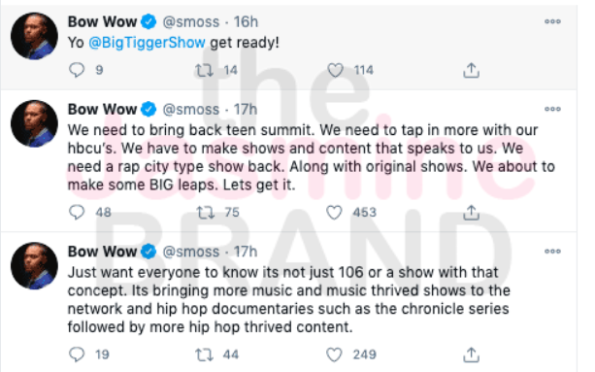Screen dimensions: 595x372
Task: Like the tweet with 114 likes
Action: pyautogui.click(x=335, y=70)
